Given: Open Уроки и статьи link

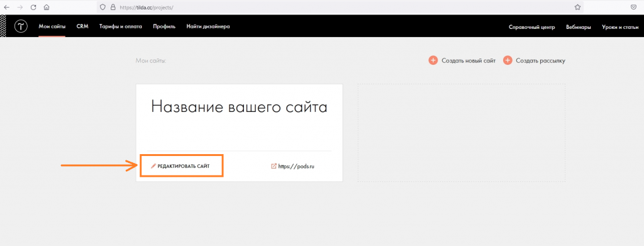Looking at the screenshot, I should tap(620, 28).
